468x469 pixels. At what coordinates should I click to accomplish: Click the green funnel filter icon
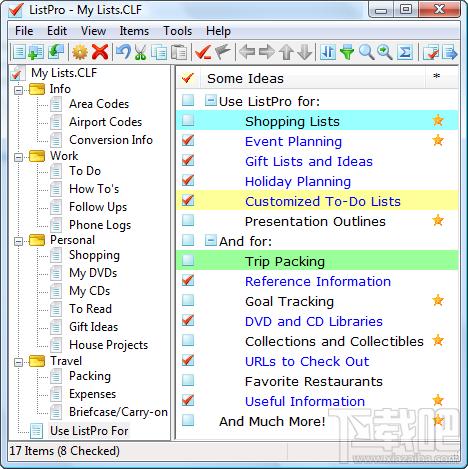pos(347,52)
